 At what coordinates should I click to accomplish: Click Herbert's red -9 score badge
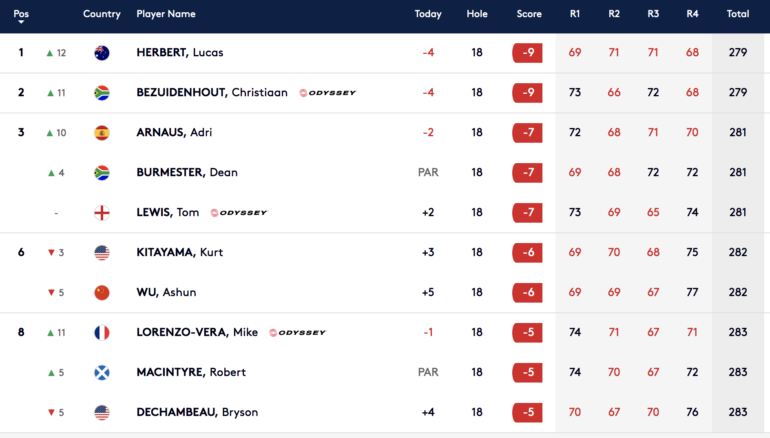click(x=527, y=53)
